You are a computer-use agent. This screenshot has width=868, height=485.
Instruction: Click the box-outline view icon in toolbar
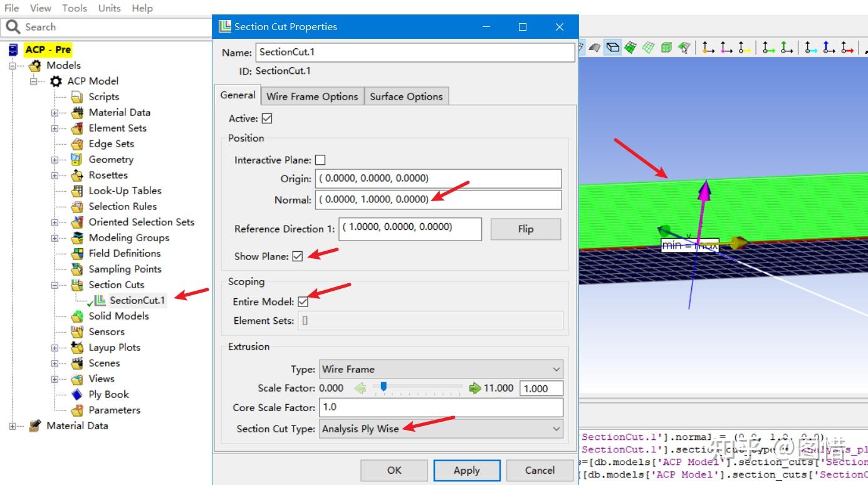(612, 47)
